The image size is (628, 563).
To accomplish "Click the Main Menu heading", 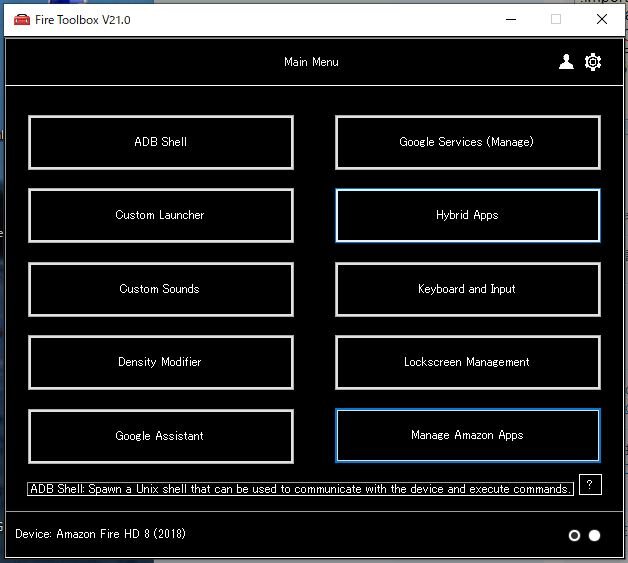I will pos(311,62).
